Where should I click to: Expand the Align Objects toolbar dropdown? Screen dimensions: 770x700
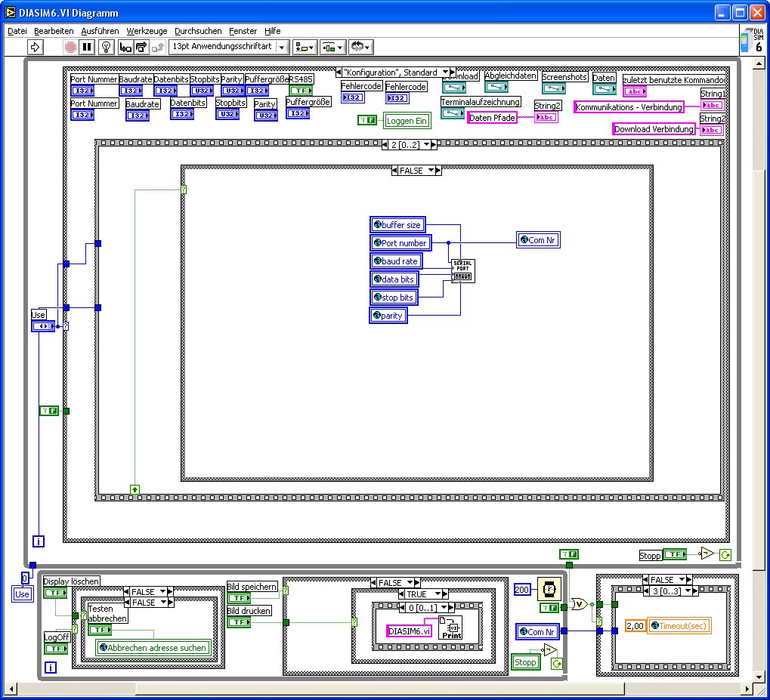coord(305,47)
